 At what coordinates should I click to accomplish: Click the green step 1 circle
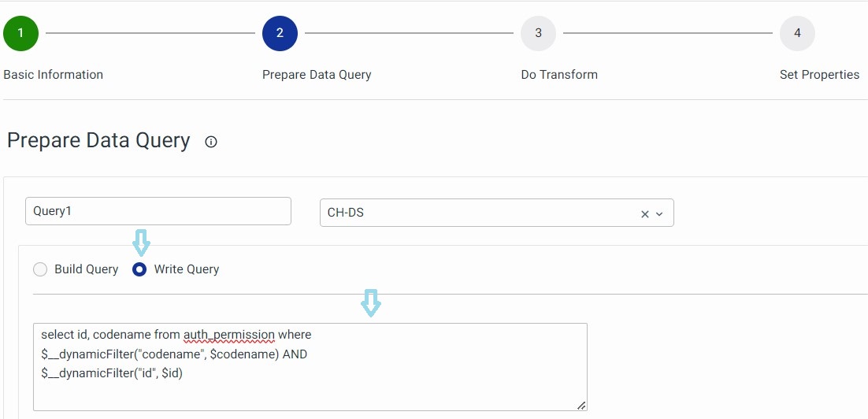20,33
